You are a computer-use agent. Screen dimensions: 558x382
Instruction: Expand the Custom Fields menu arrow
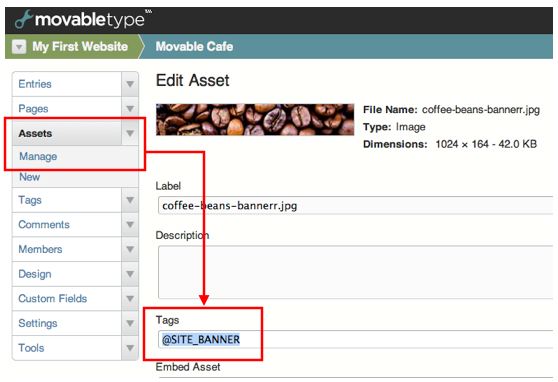pos(130,298)
